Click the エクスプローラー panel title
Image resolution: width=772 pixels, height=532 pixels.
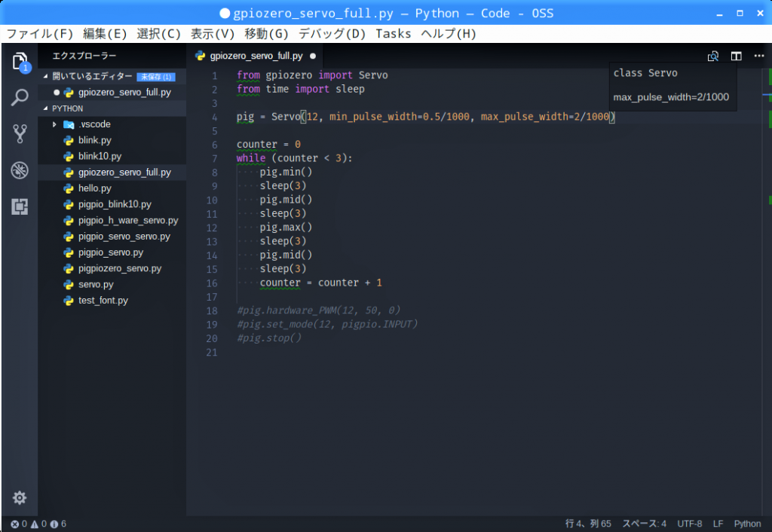pyautogui.click(x=84, y=56)
